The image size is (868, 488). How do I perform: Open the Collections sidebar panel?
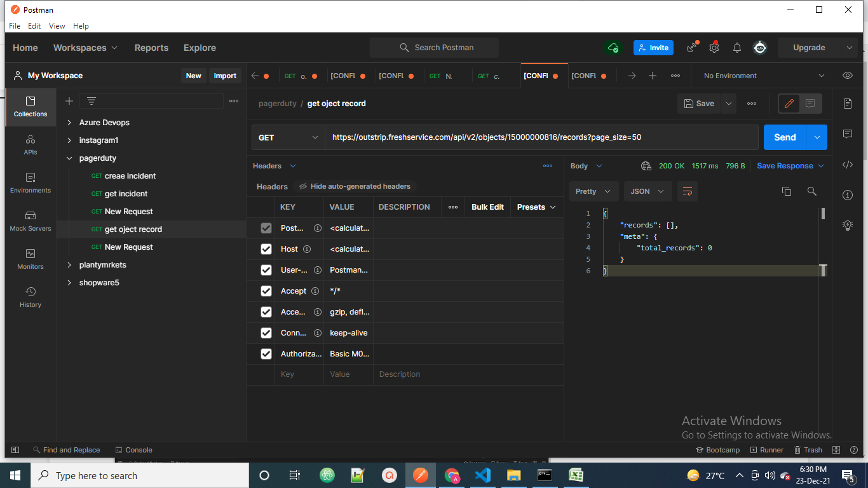pyautogui.click(x=31, y=107)
